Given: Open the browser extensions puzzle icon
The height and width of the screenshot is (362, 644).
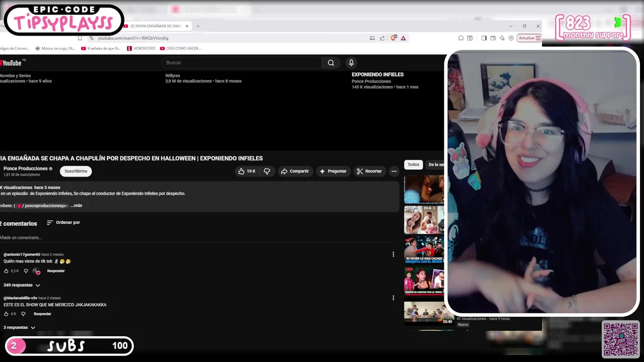Looking at the screenshot, I should click(461, 38).
